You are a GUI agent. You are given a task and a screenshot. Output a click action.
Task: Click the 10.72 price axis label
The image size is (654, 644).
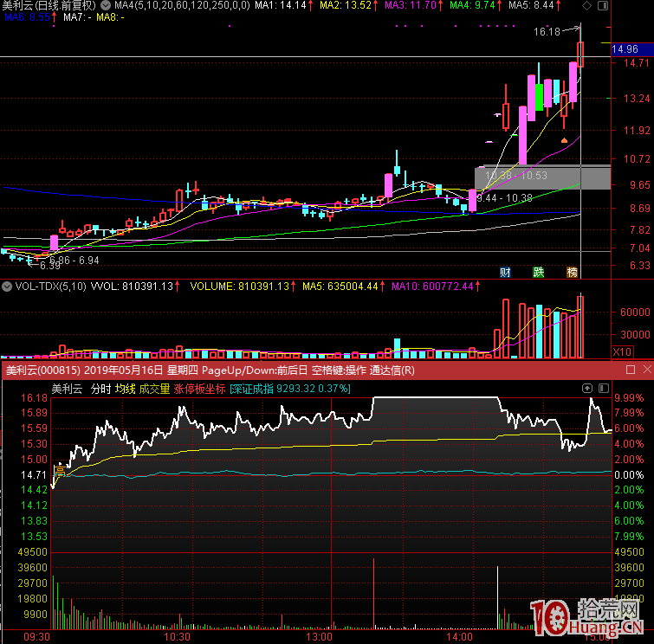point(637,158)
